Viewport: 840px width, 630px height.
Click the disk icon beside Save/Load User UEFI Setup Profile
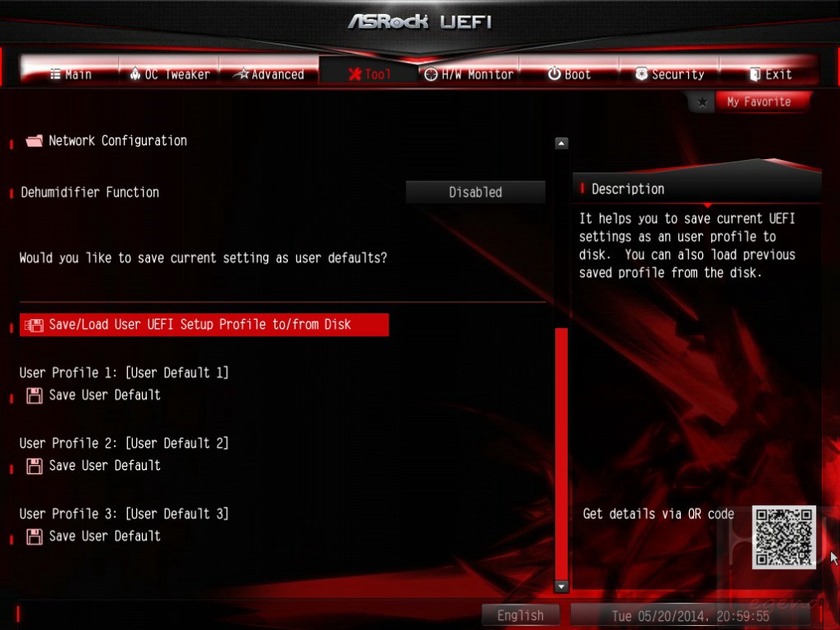pyautogui.click(x=34, y=325)
